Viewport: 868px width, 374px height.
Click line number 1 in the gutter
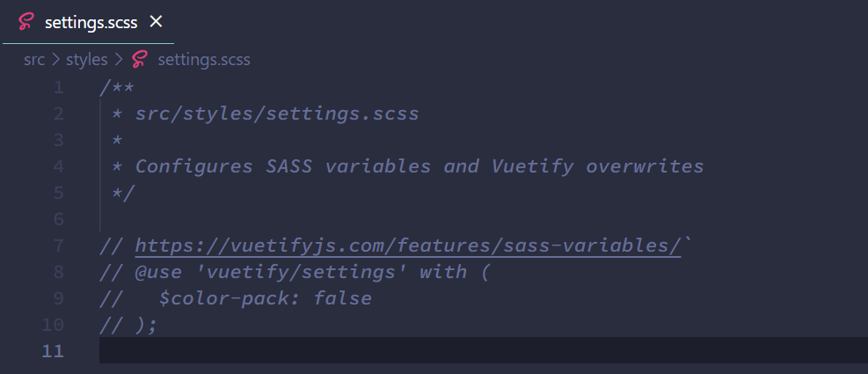58,87
